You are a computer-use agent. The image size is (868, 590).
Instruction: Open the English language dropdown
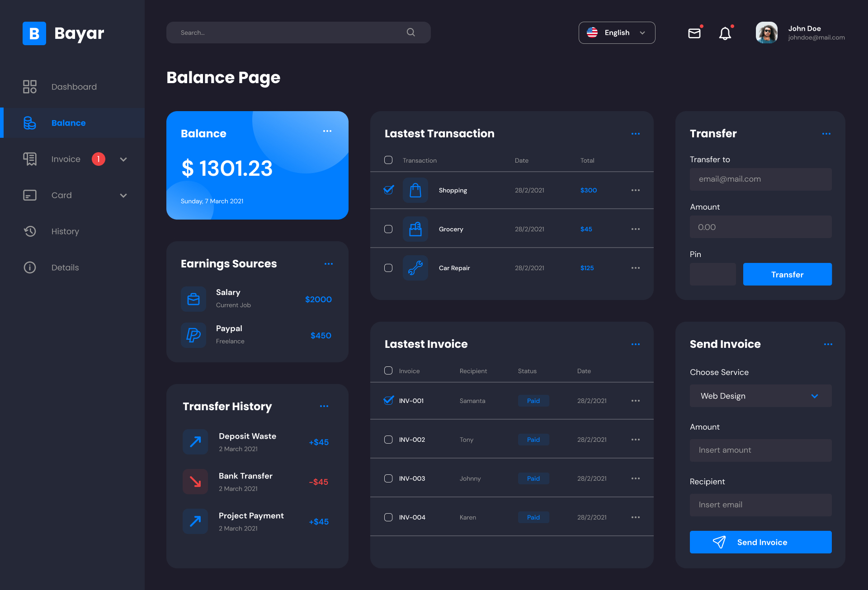coord(617,33)
